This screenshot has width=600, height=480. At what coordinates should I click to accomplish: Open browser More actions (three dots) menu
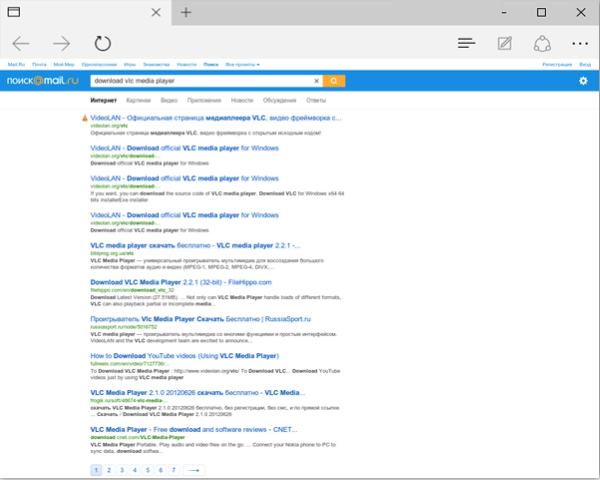[x=580, y=44]
